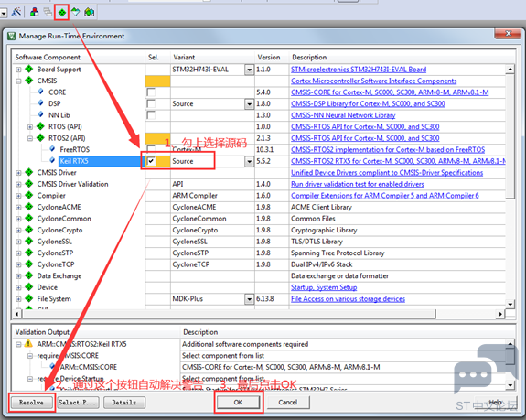526x420 pixels.
Task: Enable the NN Lib component checkbox
Action: coord(151,115)
